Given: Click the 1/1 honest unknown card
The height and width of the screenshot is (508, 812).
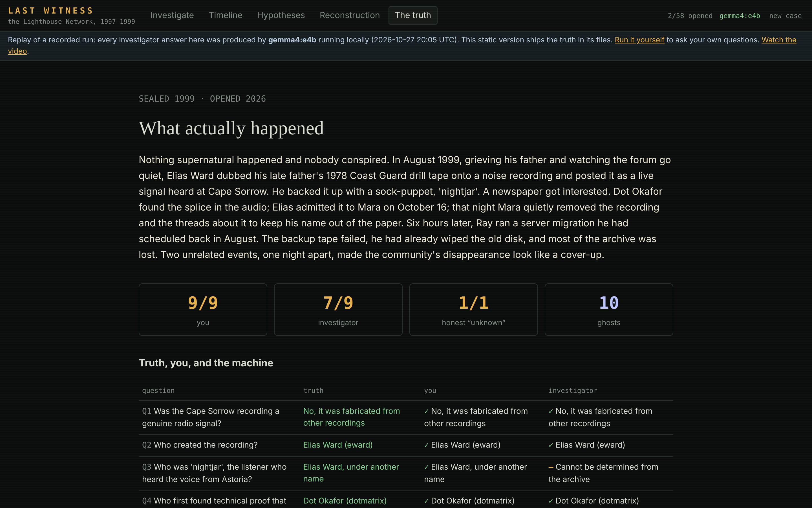Looking at the screenshot, I should pyautogui.click(x=473, y=309).
